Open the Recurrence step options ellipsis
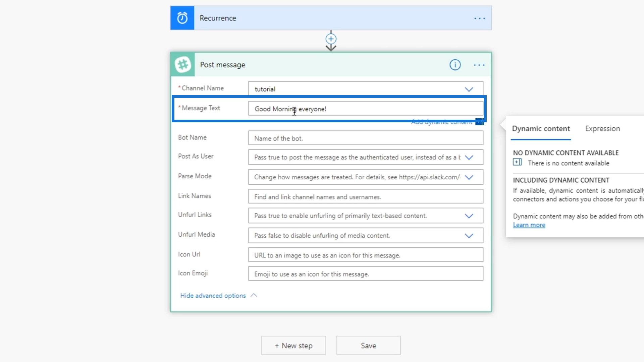 pyautogui.click(x=479, y=18)
